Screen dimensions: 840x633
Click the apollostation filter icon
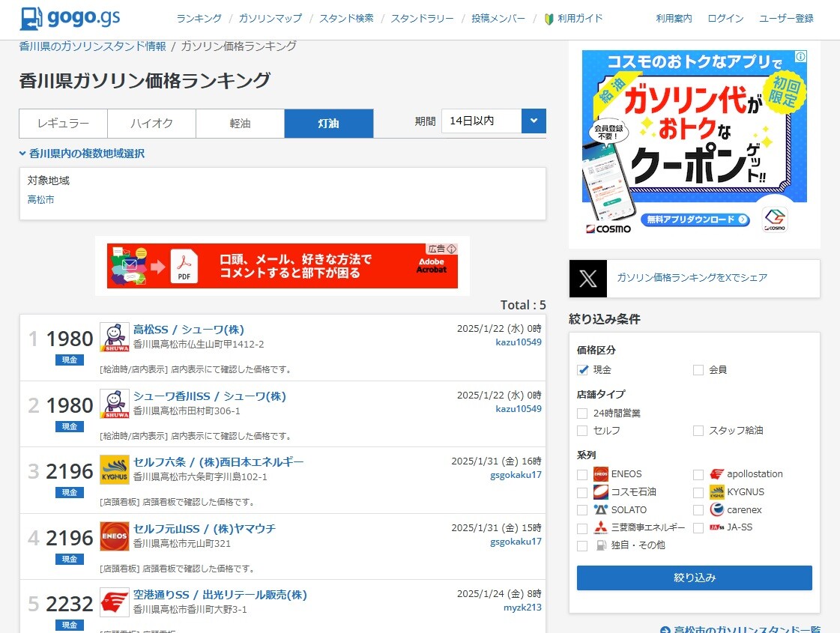pyautogui.click(x=717, y=474)
